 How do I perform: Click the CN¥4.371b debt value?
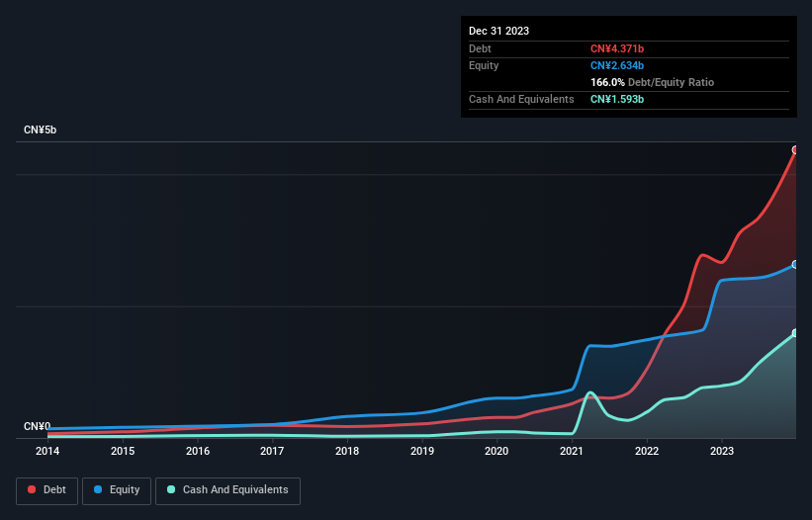pos(617,48)
